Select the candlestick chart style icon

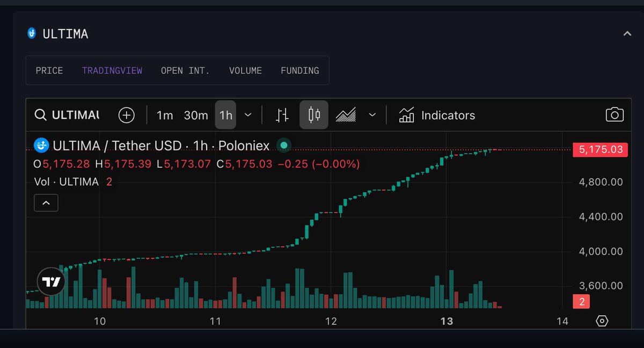314,115
